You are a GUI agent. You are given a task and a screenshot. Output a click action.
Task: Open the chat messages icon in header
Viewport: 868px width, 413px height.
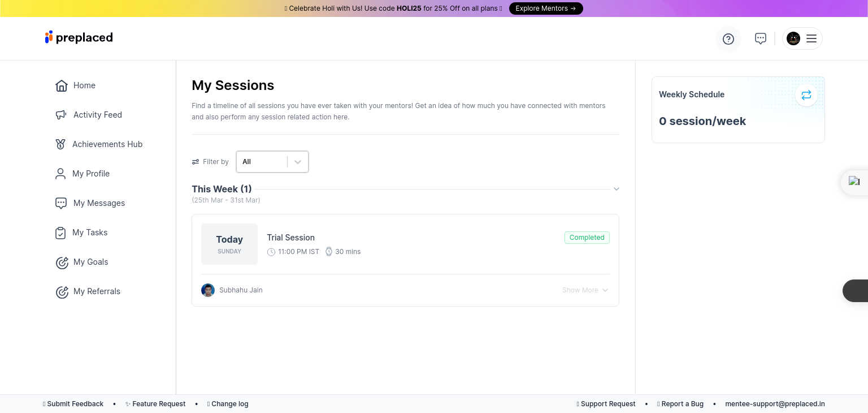click(761, 38)
